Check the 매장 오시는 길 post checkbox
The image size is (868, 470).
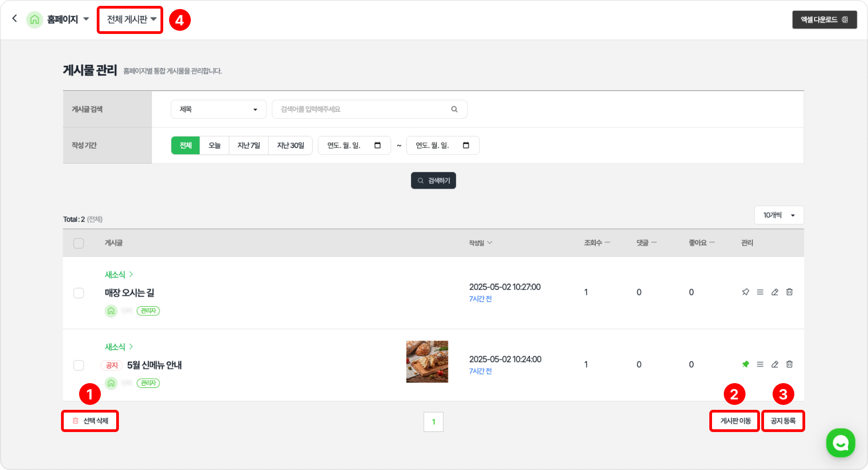[79, 293]
